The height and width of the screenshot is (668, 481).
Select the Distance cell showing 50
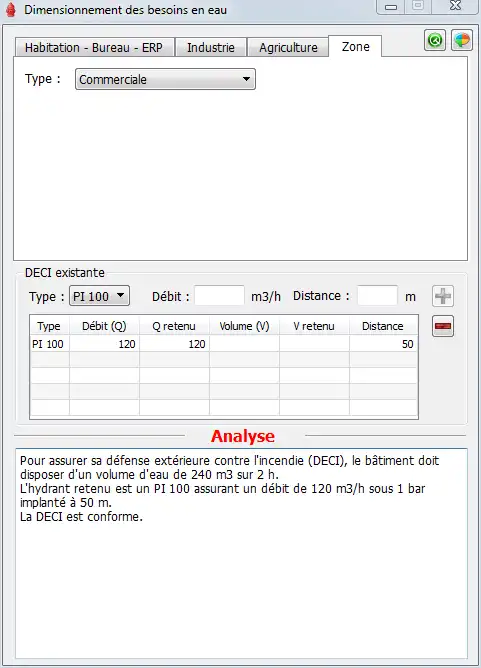point(383,344)
